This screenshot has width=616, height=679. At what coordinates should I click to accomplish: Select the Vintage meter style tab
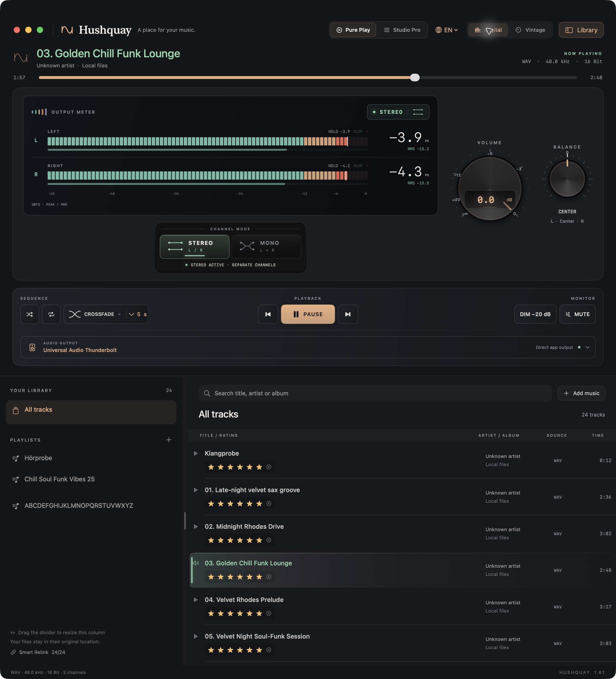(x=530, y=30)
